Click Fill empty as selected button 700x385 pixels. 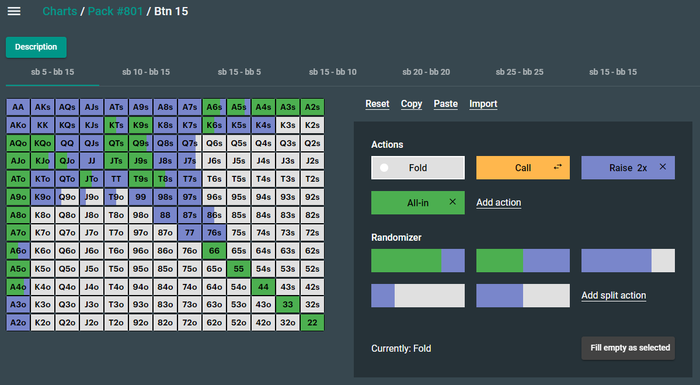click(x=628, y=348)
